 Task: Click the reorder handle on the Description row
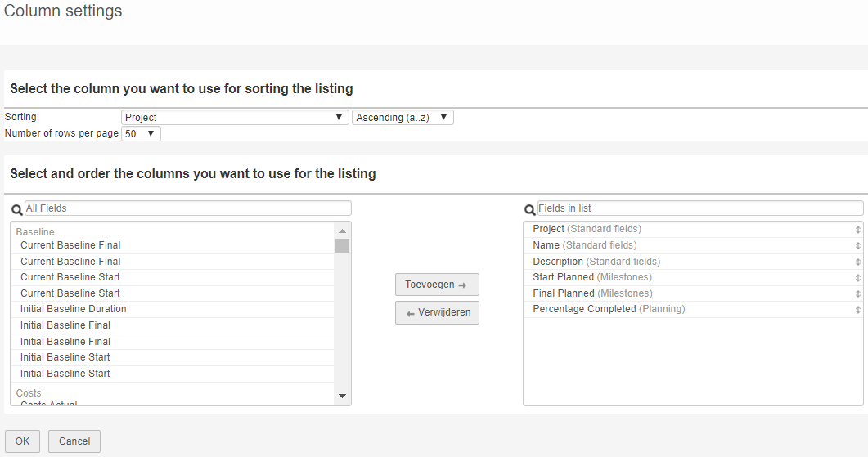click(857, 262)
